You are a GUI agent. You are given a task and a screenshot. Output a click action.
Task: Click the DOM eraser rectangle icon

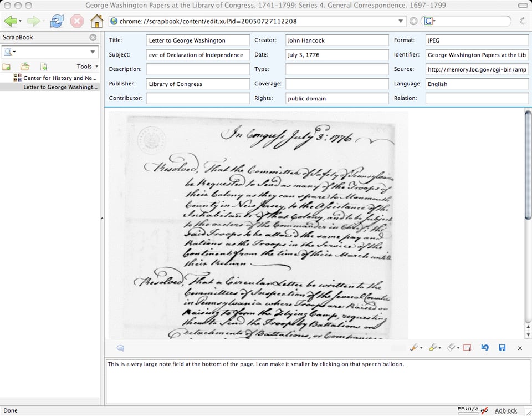[x=467, y=348]
